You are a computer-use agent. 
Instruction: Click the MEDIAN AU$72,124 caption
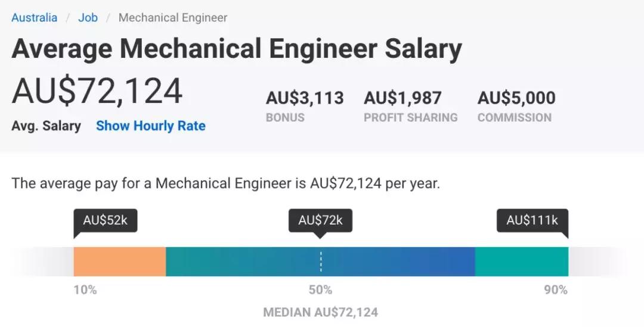click(x=320, y=312)
